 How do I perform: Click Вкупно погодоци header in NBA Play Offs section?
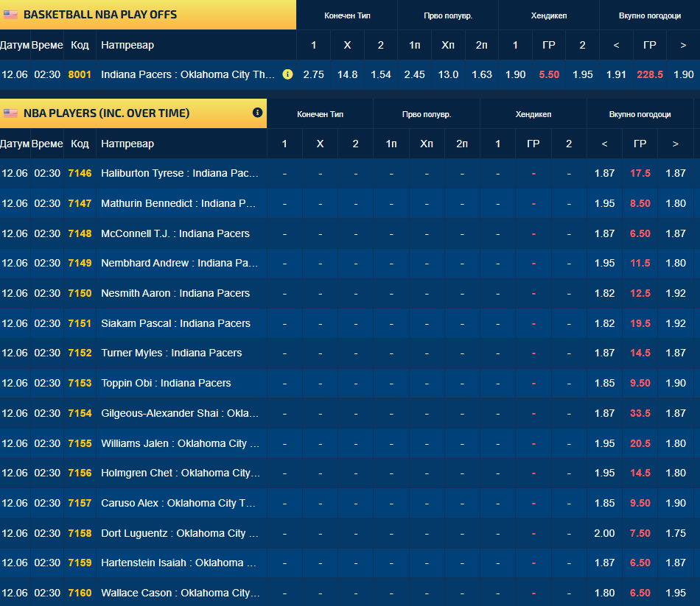click(650, 15)
